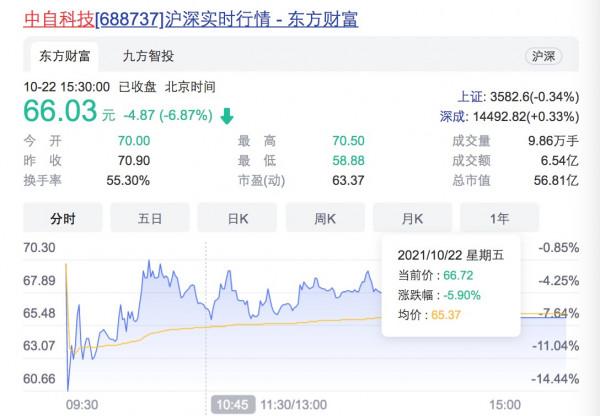Click the 最低 value 58.88

click(x=348, y=161)
